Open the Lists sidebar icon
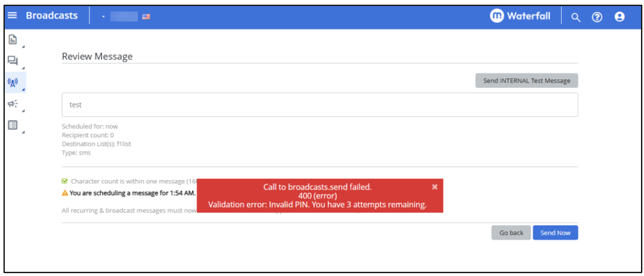The image size is (644, 276). [12, 125]
